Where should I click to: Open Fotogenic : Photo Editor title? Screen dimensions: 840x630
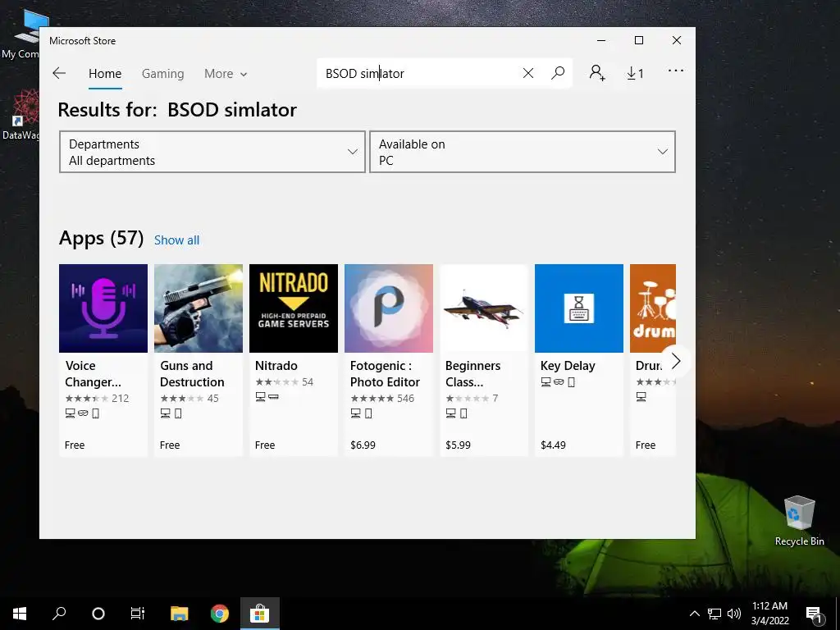[385, 374]
